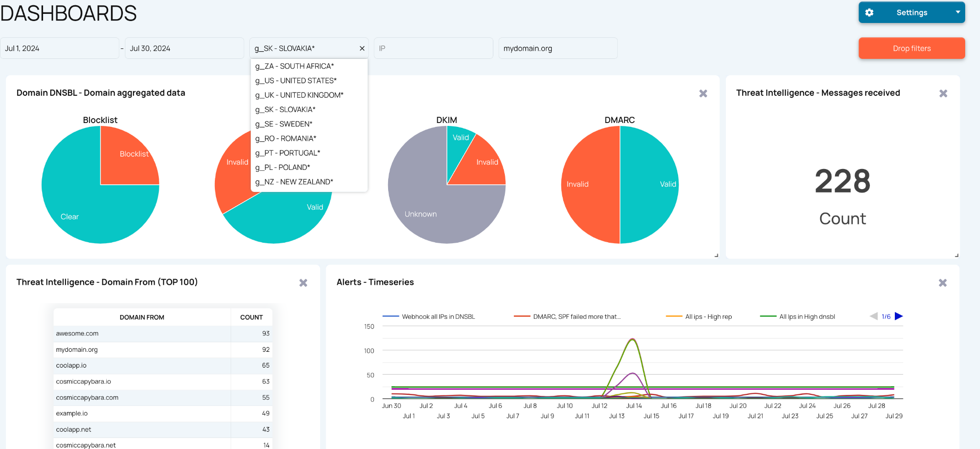The width and height of the screenshot is (980, 449).
Task: Click the Settings gear icon
Action: [x=869, y=12]
